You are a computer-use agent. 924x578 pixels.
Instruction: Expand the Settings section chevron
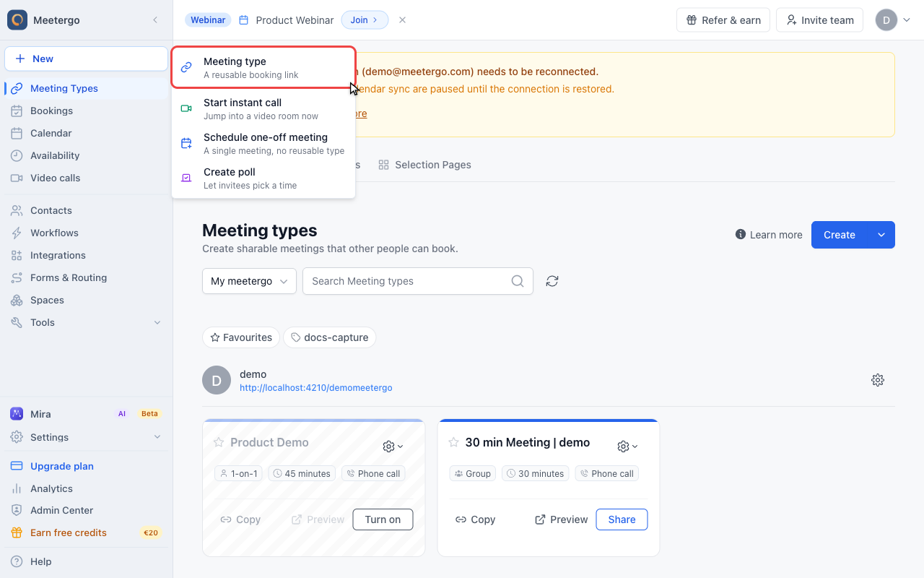click(157, 437)
